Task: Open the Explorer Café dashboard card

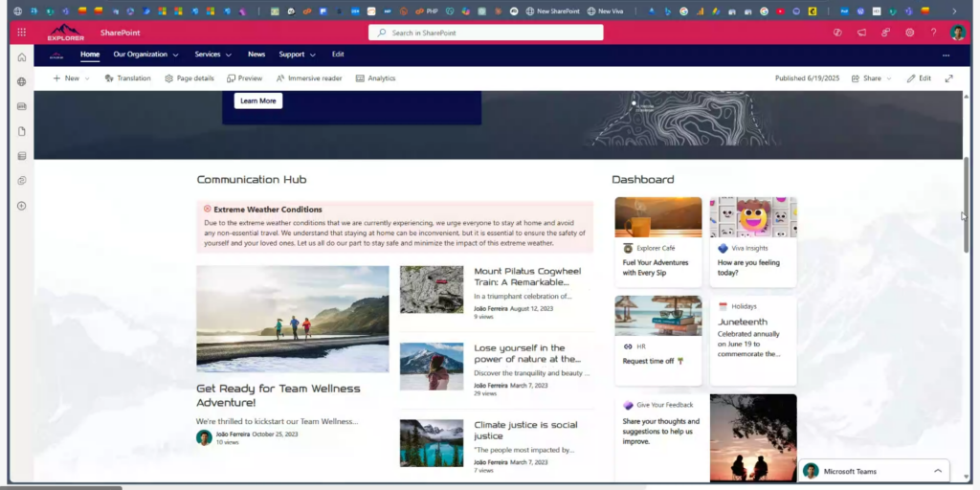Action: coord(657,241)
